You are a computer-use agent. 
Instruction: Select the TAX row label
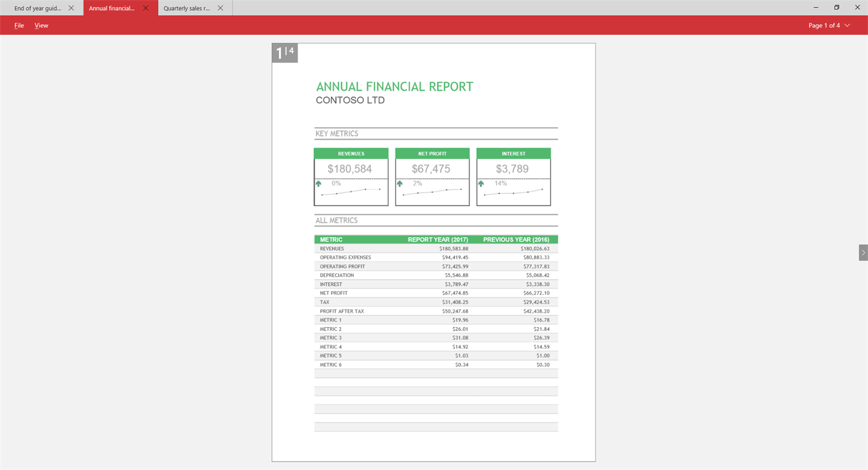(325, 302)
